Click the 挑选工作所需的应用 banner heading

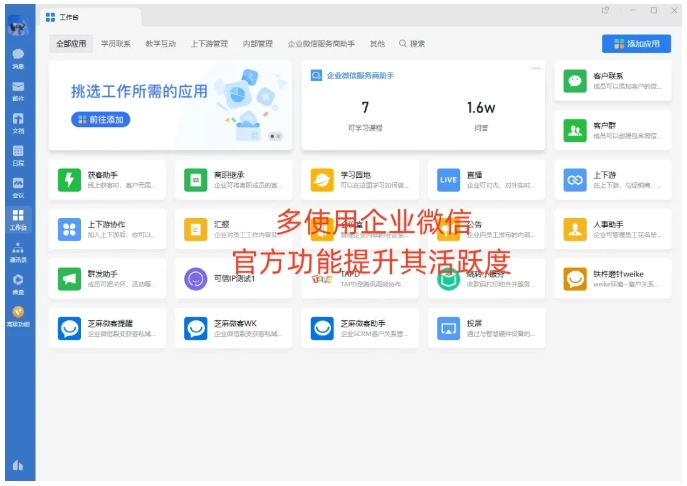pos(139,92)
